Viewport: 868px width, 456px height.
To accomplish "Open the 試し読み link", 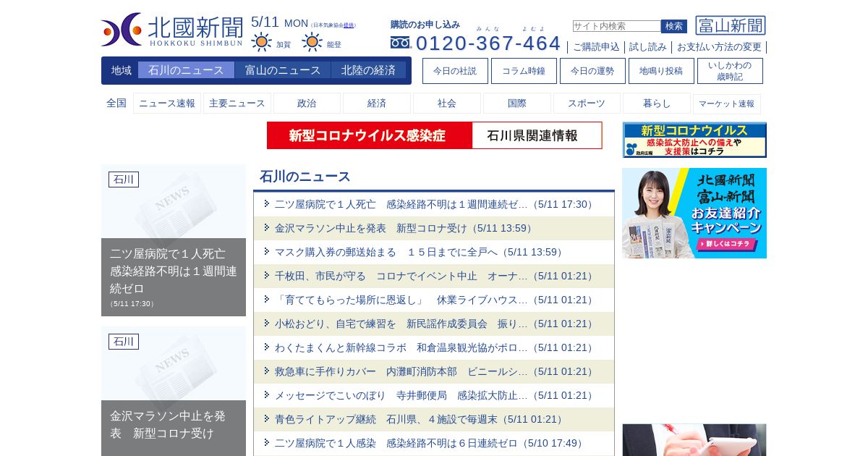I will 648,47.
